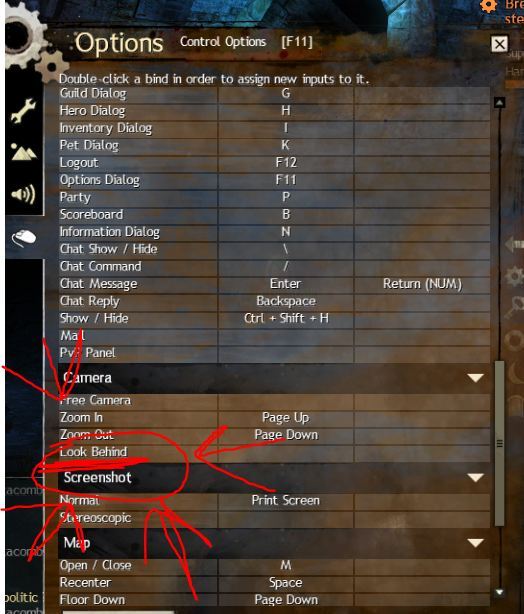
Task: Open Graphics Options mountain icon tab
Action: 23,152
